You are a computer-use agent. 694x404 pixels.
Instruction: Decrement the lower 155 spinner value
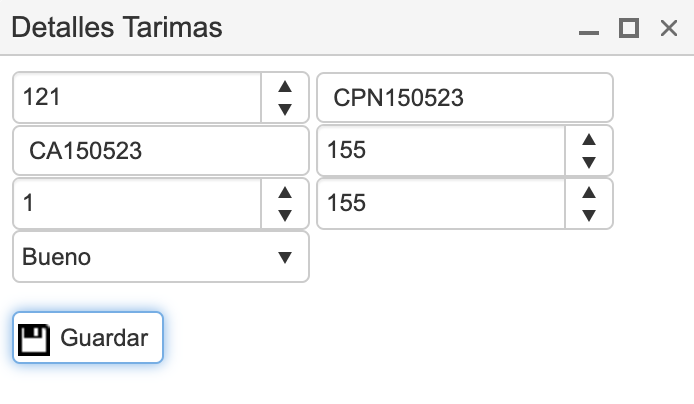tap(589, 215)
